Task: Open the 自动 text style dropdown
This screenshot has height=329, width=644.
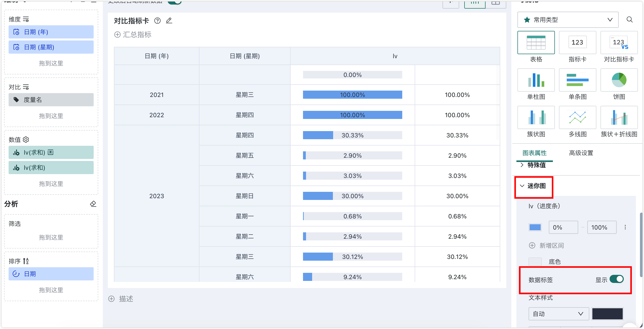Action: 559,314
